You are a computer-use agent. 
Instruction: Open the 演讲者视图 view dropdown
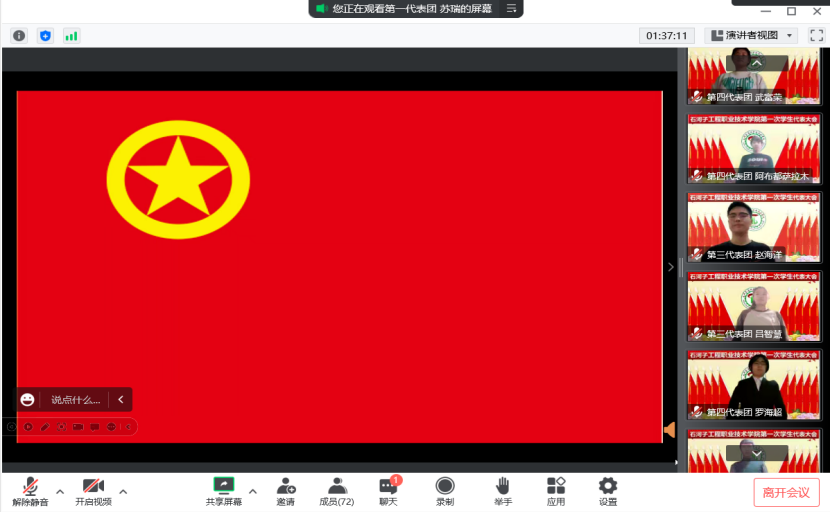[x=752, y=35]
